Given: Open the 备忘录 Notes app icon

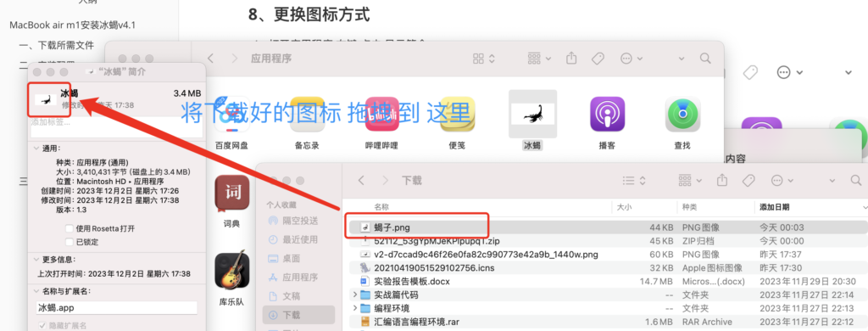Looking at the screenshot, I should [x=307, y=115].
